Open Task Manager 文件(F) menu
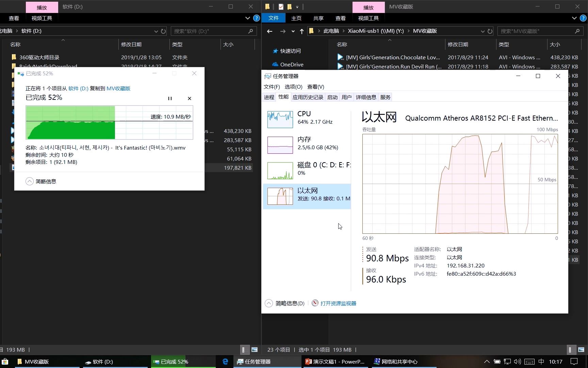Screen dimensions: 588x368 point(272,87)
